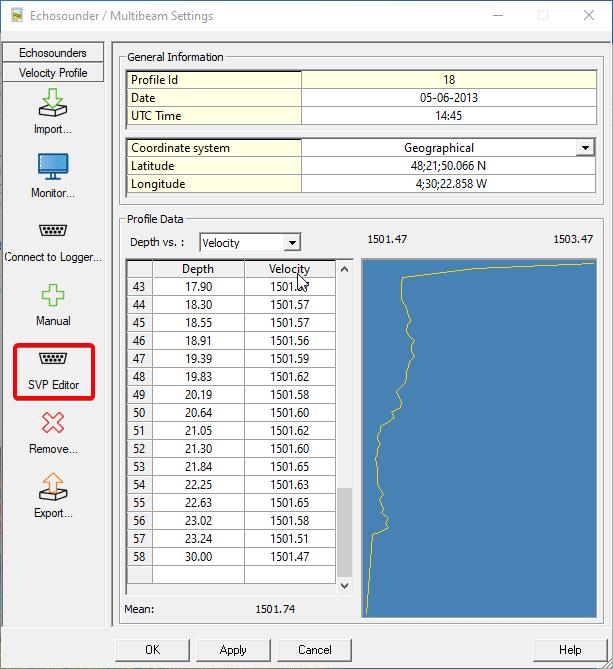Open the Monitor tool
Viewport: 613px width, 669px height.
pos(53,175)
